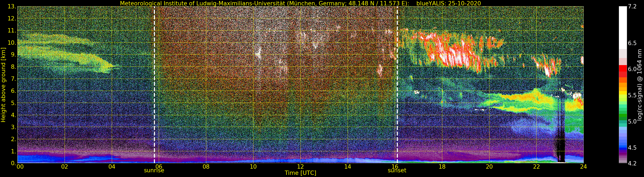Click the "11." height axis tick label
The height and width of the screenshot is (177, 644).
point(12,31)
